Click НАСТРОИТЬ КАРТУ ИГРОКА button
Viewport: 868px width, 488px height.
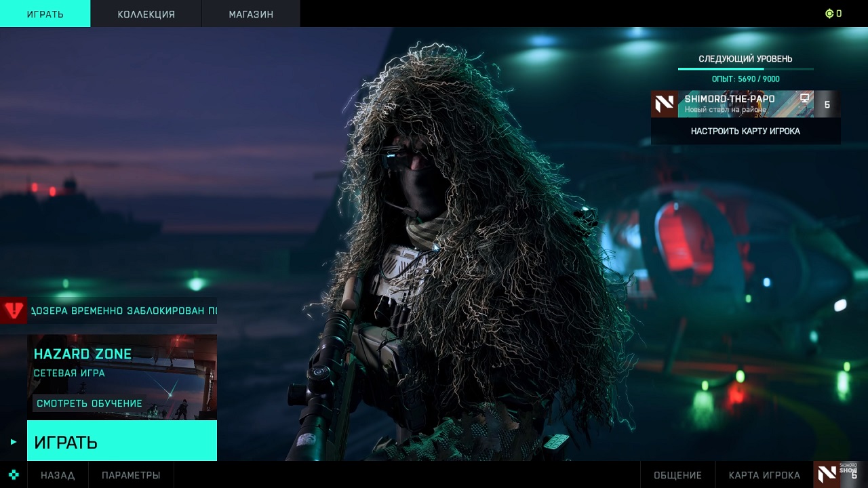[x=745, y=131]
